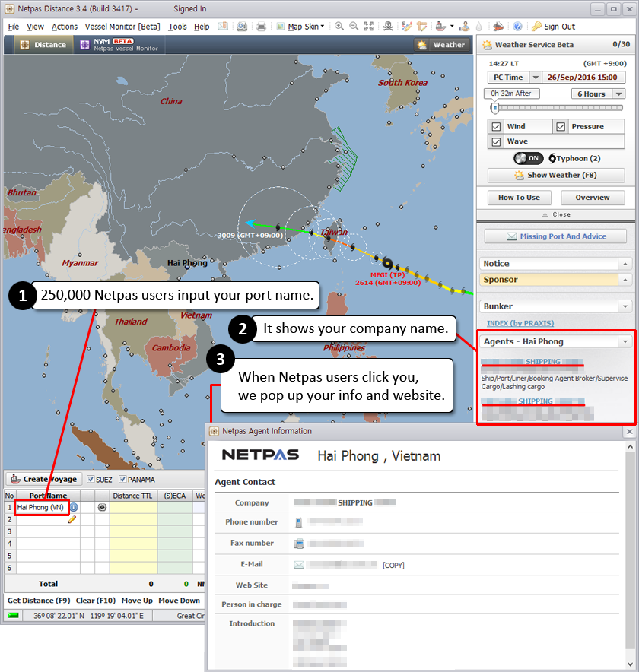The image size is (639, 672).
Task: Open the File menu
Action: [x=13, y=27]
